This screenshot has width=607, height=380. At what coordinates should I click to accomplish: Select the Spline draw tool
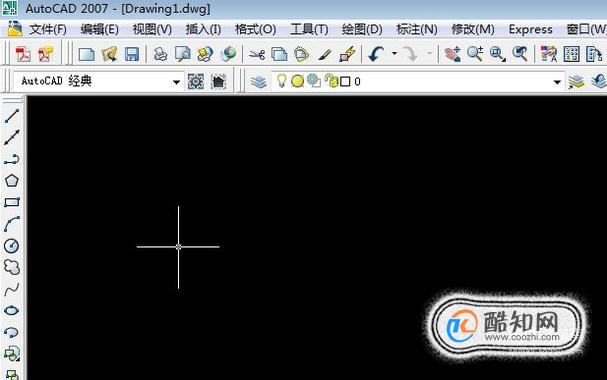(x=12, y=289)
